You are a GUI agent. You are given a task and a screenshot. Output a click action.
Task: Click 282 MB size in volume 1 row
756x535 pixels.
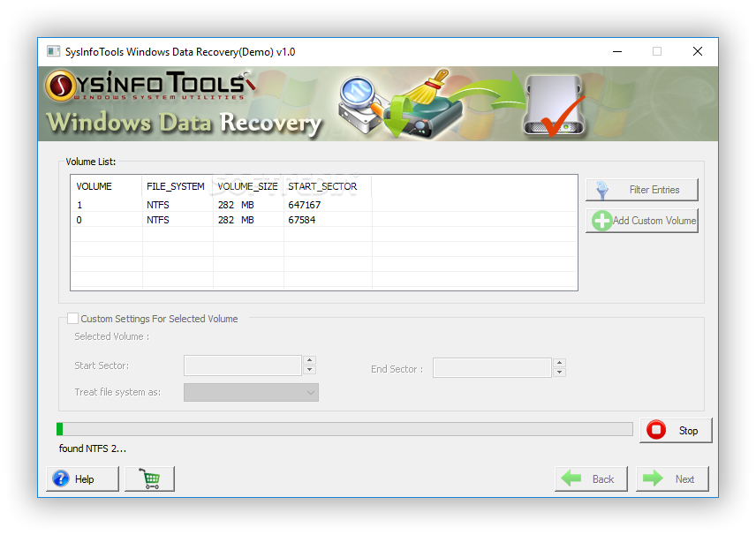click(x=236, y=205)
